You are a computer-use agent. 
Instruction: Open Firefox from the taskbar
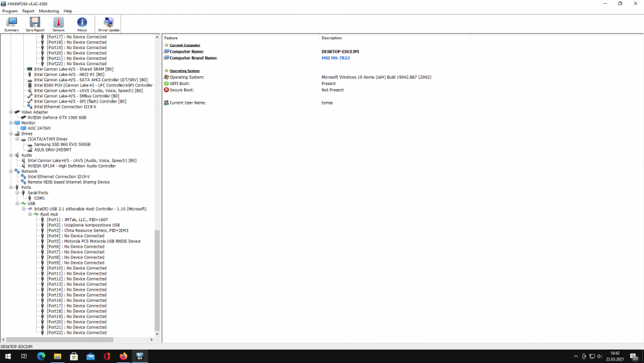pyautogui.click(x=124, y=357)
